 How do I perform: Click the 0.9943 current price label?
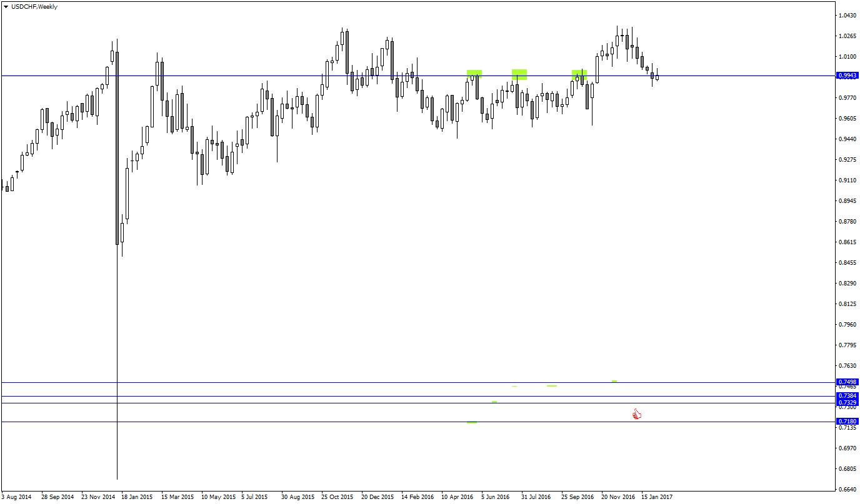pyautogui.click(x=847, y=76)
